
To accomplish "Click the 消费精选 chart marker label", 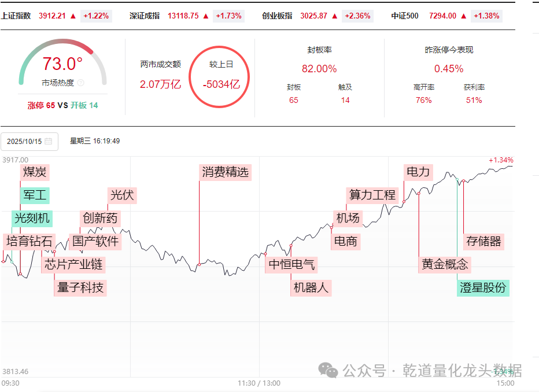I will click(226, 172).
